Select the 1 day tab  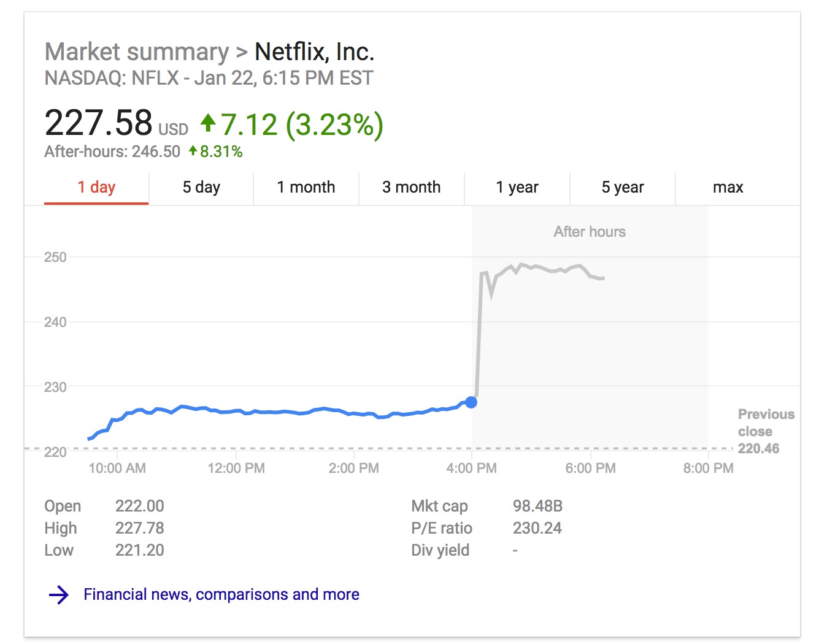point(96,188)
